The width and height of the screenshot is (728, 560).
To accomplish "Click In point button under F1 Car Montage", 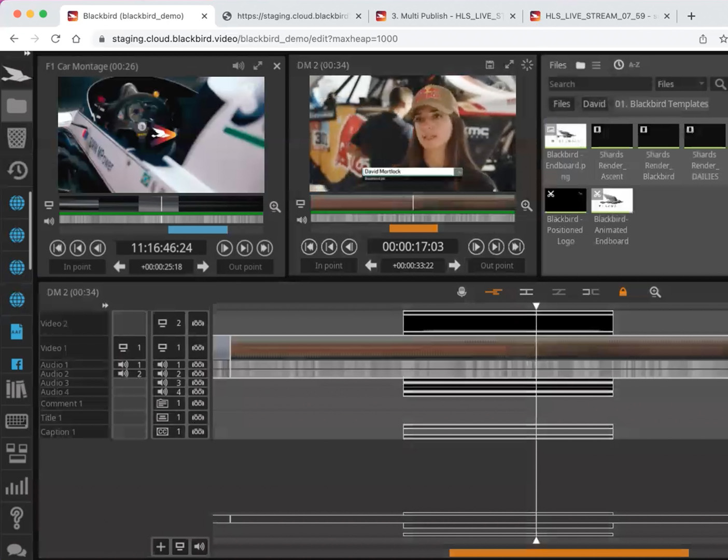I will pyautogui.click(x=77, y=267).
